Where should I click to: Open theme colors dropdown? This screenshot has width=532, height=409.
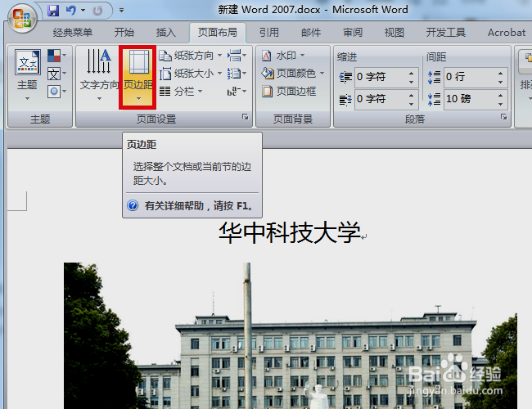pyautogui.click(x=57, y=56)
